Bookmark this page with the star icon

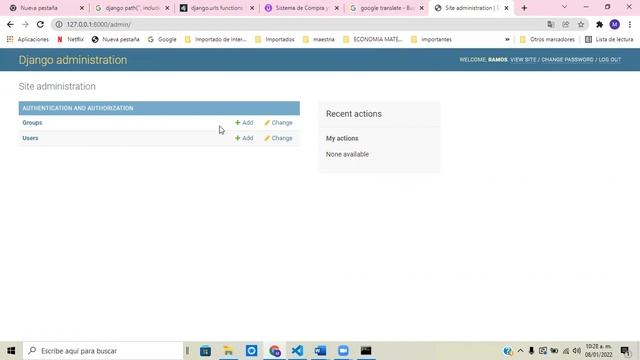581,24
